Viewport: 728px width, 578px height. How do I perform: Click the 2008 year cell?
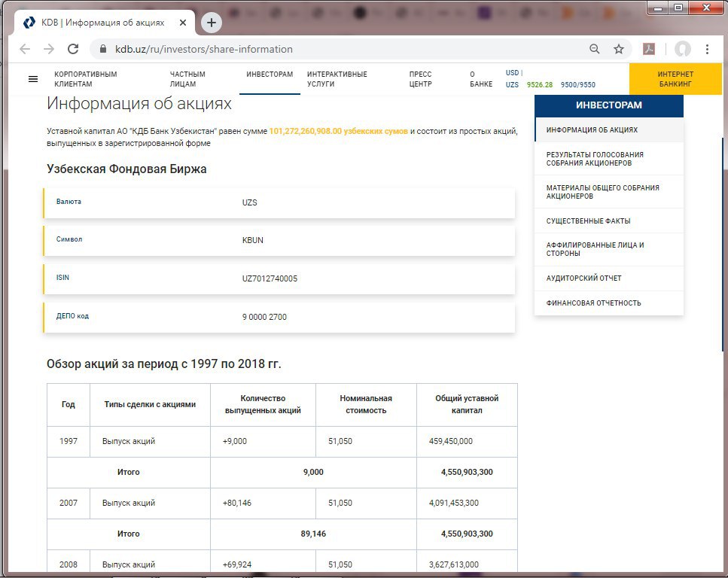click(69, 562)
